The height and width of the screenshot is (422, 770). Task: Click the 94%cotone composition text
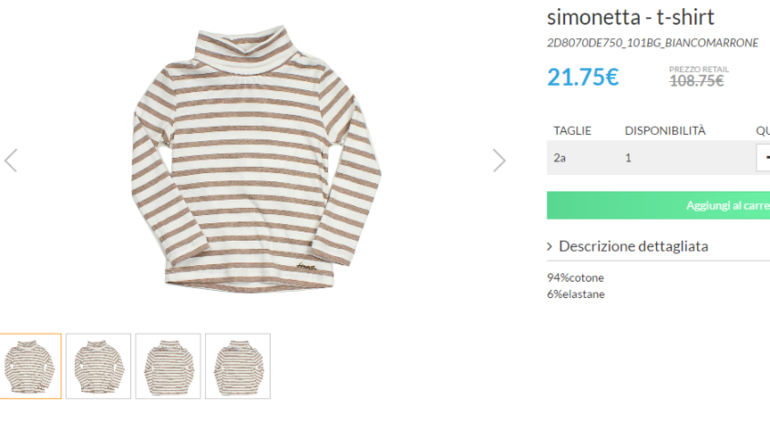pyautogui.click(x=575, y=277)
